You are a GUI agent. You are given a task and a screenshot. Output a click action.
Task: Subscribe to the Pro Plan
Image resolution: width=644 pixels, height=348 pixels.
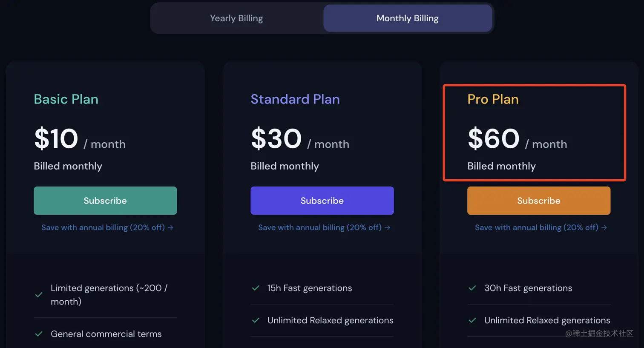tap(538, 201)
